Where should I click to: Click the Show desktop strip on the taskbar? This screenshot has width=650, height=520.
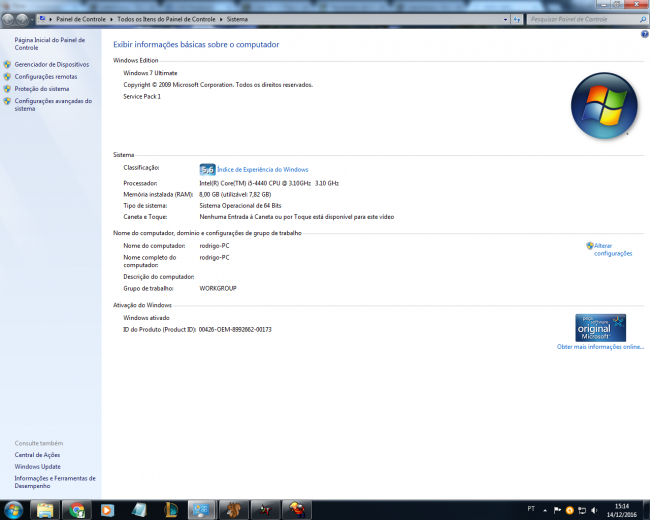pyautogui.click(x=646, y=510)
